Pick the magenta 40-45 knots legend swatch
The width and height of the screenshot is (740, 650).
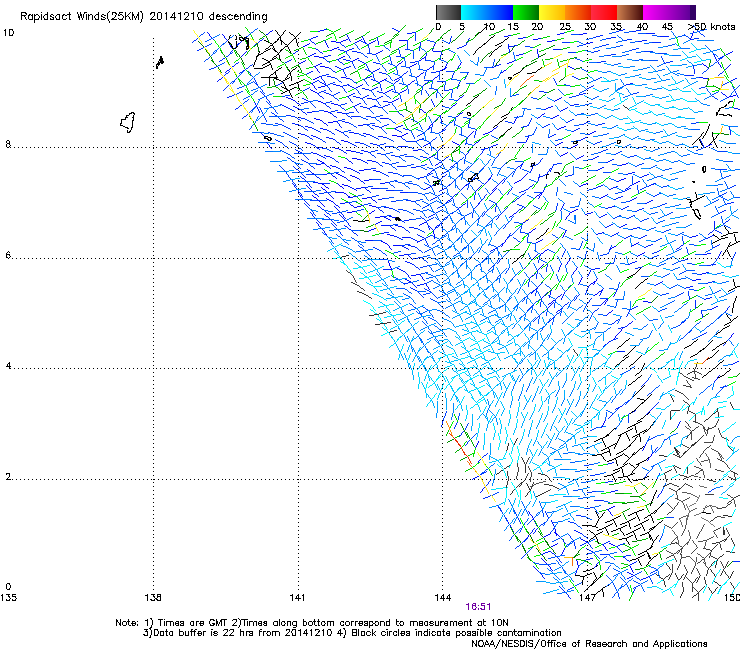[656, 12]
